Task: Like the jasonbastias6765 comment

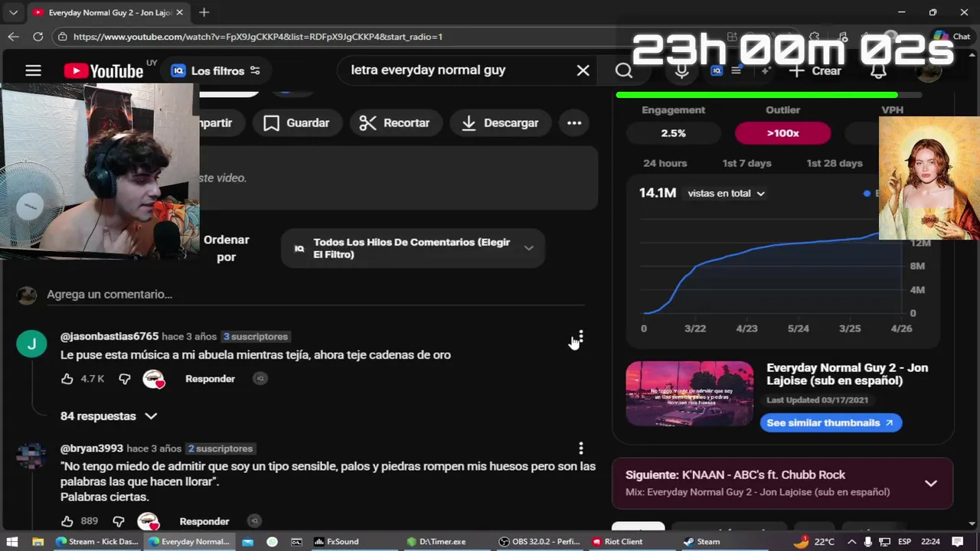Action: [67, 379]
